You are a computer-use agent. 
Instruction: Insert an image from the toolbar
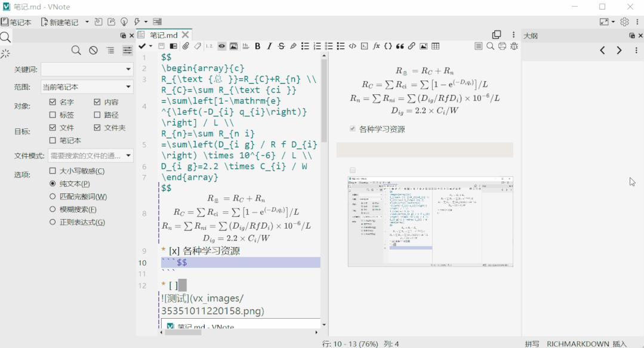click(x=424, y=46)
